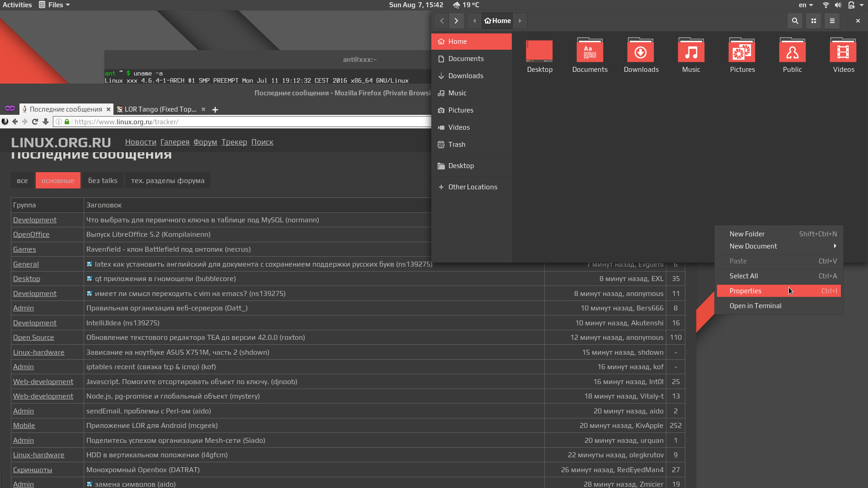Select тех. разделы форума filter tab
The width and height of the screenshot is (868, 488).
coord(168,180)
